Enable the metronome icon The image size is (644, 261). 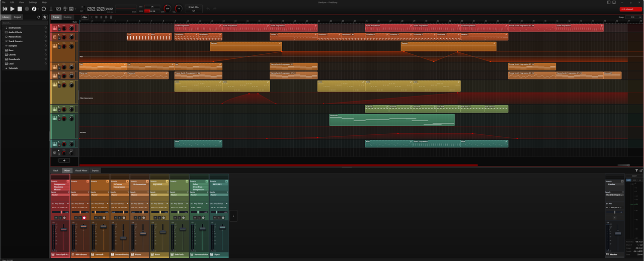point(52,9)
